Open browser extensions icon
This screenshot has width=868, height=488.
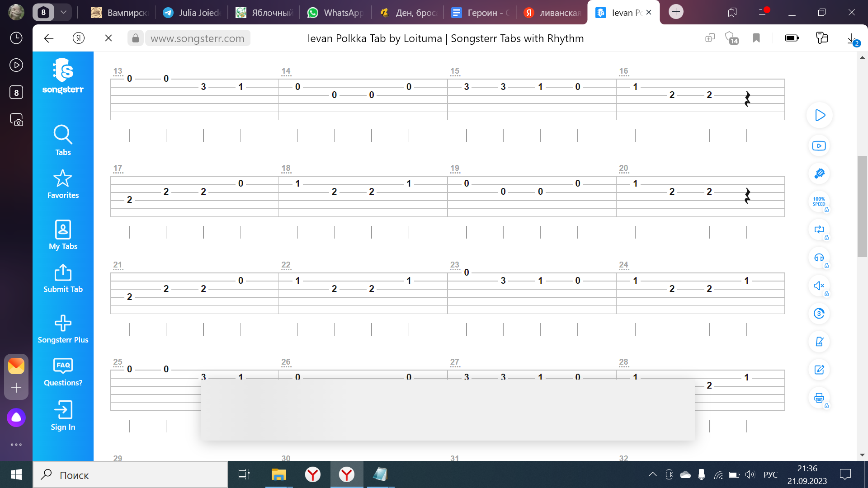(x=822, y=38)
